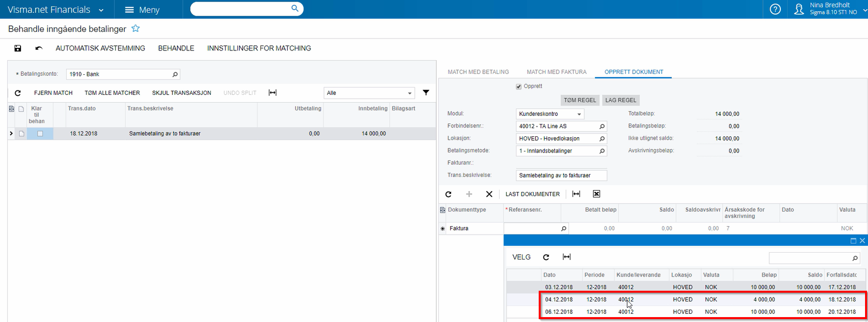Toggle the Opprett checkbox
868x322 pixels.
(x=519, y=86)
